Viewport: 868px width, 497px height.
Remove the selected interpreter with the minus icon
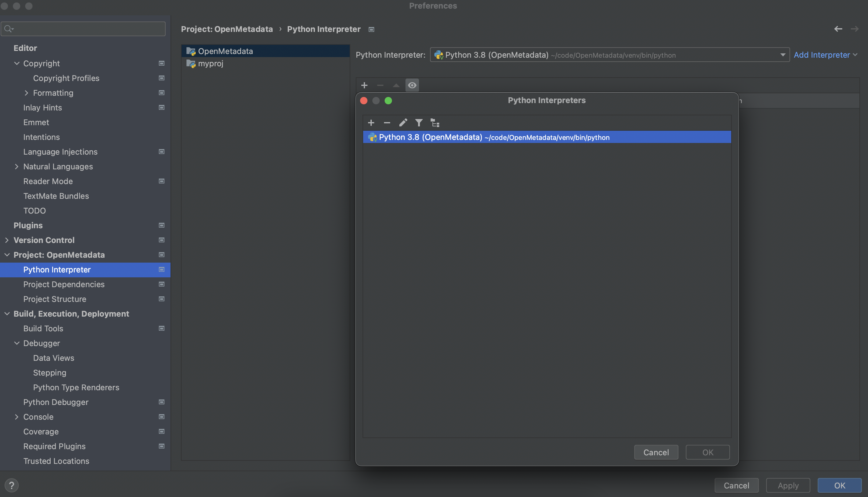(386, 122)
